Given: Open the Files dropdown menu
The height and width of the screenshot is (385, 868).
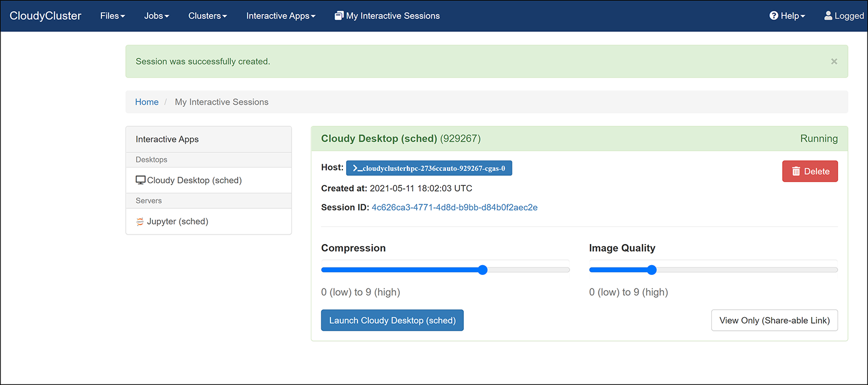Looking at the screenshot, I should pos(112,16).
